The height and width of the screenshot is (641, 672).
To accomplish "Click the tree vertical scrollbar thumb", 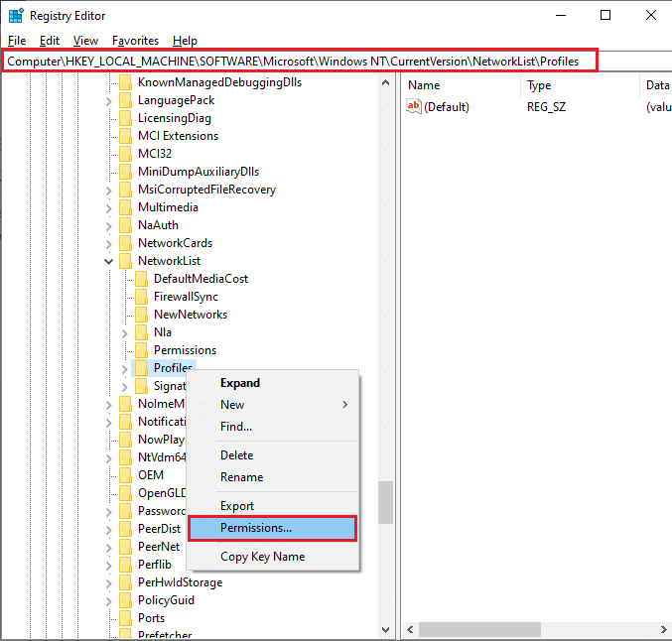I will coord(386,502).
